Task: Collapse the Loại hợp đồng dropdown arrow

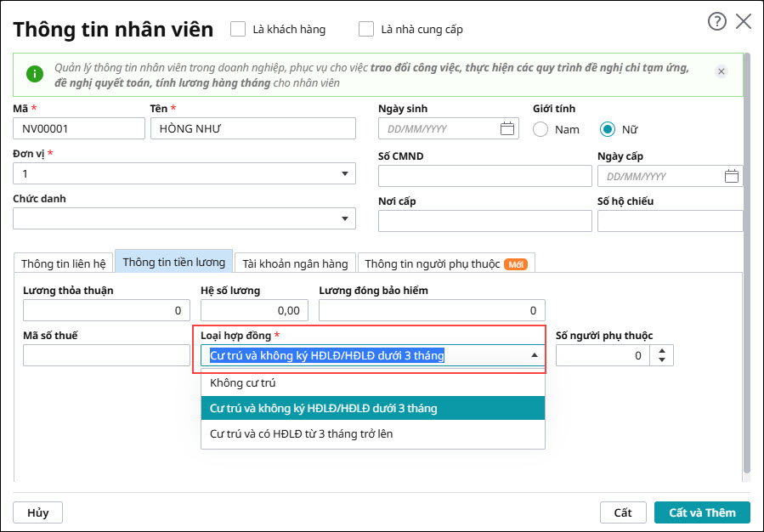Action: 535,355
